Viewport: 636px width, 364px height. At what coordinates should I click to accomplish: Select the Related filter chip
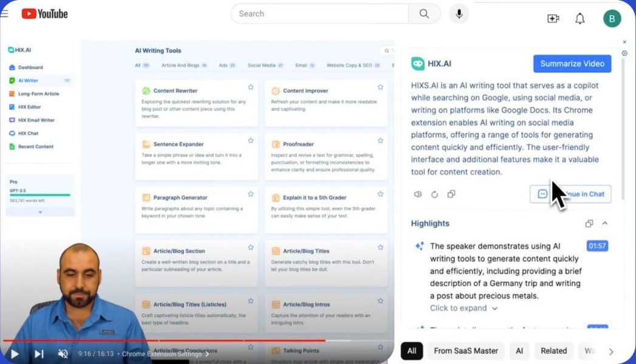pyautogui.click(x=553, y=351)
